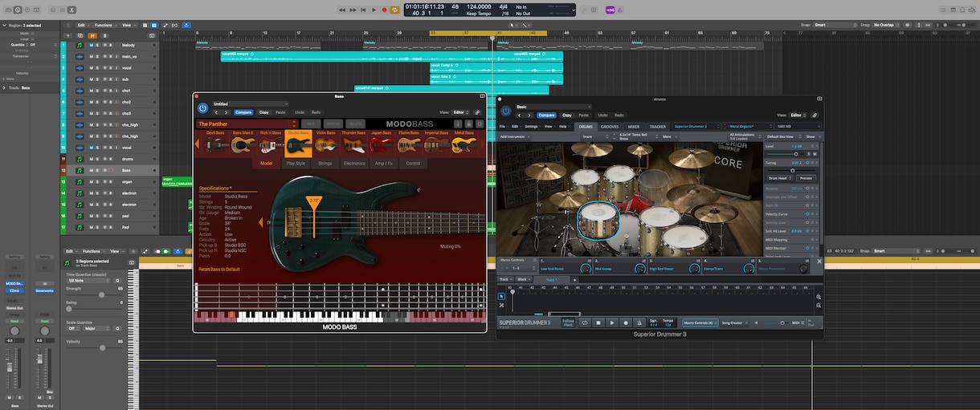980x410 pixels.
Task: Click the record button in Logic transport
Action: 384,10
